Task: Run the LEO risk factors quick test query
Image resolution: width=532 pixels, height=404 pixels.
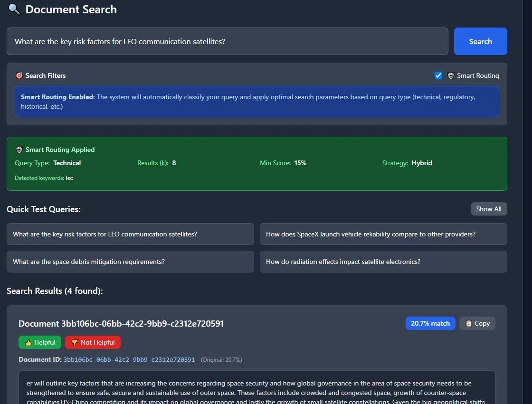Action: 130,234
